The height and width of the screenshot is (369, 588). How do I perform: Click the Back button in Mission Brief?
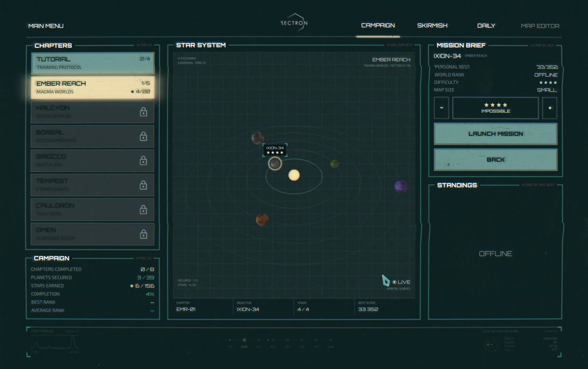point(495,160)
